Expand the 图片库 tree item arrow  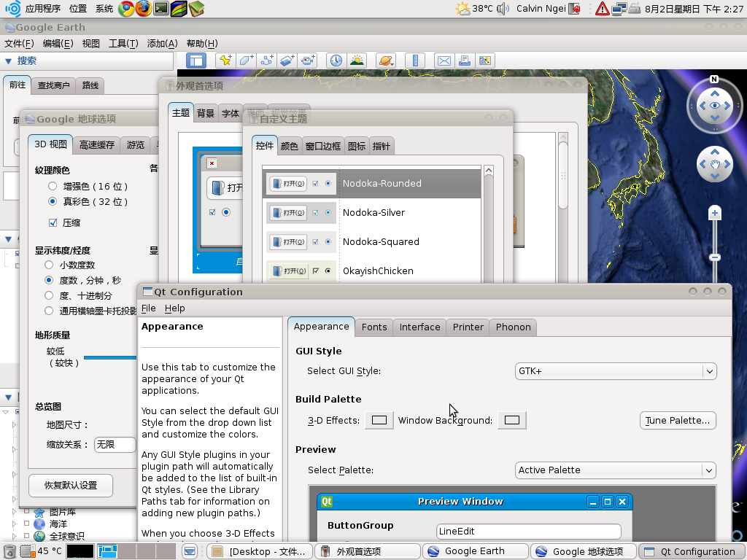click(15, 511)
